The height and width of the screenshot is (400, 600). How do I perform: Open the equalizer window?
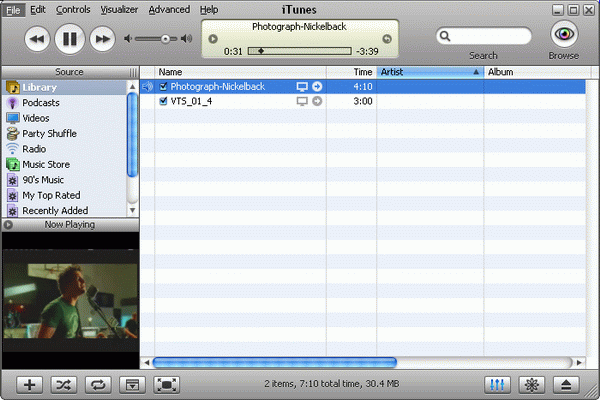click(497, 385)
